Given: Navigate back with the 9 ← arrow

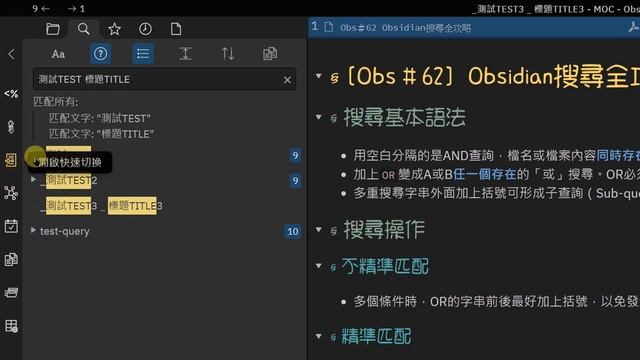Looking at the screenshot, I should [41, 9].
